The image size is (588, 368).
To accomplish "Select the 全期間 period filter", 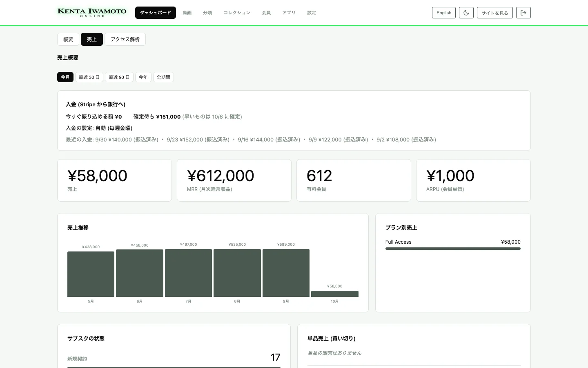I will (163, 77).
